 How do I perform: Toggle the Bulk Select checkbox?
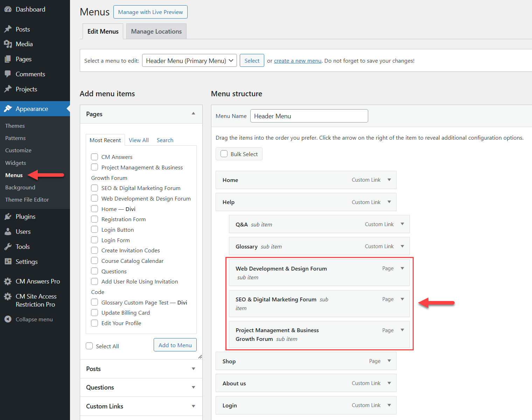(x=224, y=154)
